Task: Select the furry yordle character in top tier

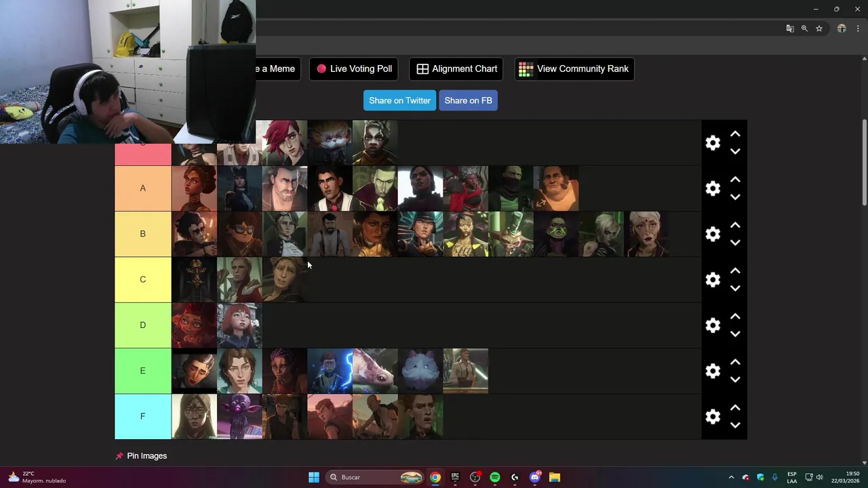Action: point(330,142)
